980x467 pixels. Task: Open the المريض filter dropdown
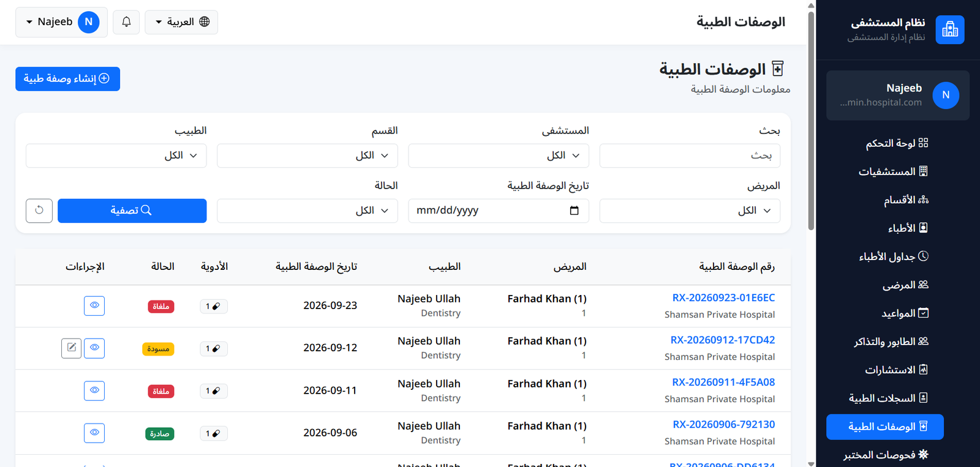click(x=690, y=211)
